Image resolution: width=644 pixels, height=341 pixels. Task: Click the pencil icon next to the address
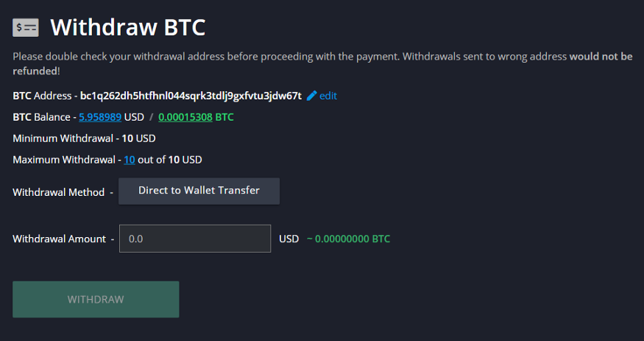(311, 96)
